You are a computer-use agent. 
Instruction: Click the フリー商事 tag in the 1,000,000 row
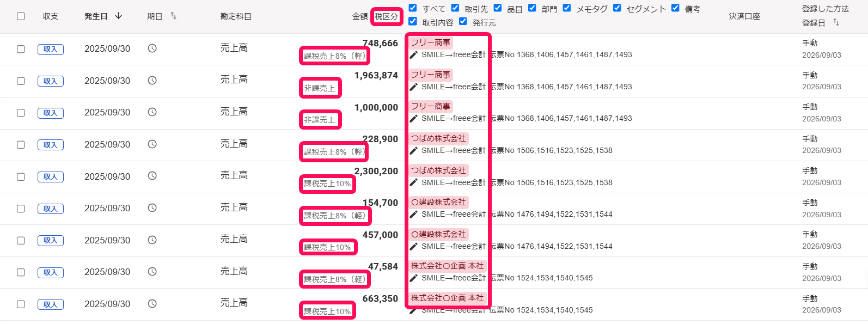point(431,106)
